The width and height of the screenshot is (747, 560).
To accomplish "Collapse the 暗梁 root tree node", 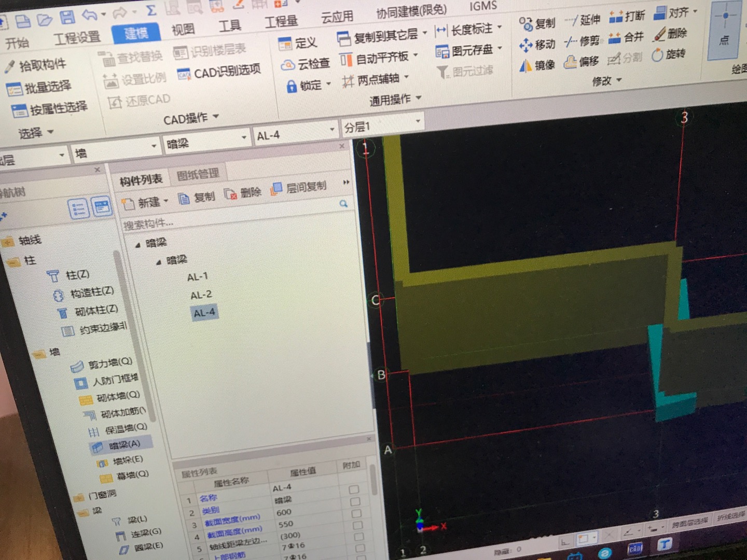I will click(137, 244).
